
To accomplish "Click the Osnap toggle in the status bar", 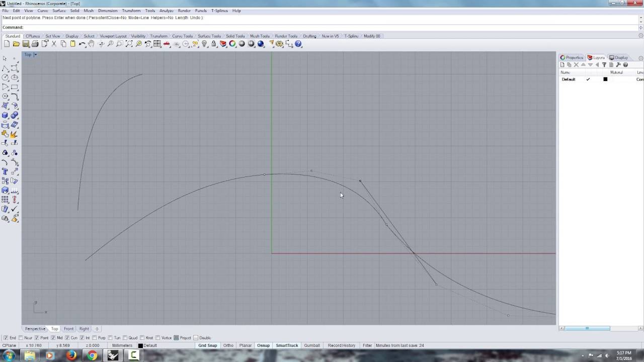I will click(264, 345).
